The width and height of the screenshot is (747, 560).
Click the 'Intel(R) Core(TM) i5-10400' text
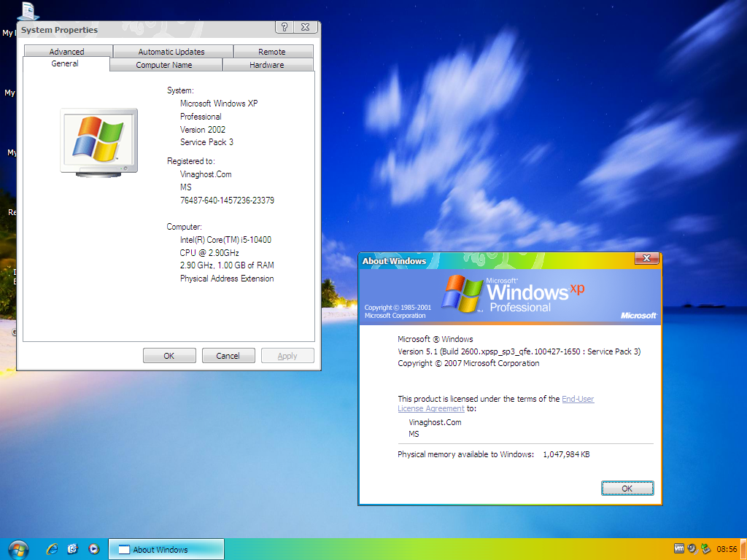[226, 240]
